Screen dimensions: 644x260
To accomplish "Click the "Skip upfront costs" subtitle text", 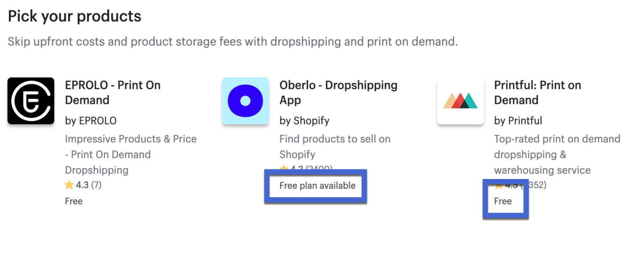I will (x=233, y=42).
